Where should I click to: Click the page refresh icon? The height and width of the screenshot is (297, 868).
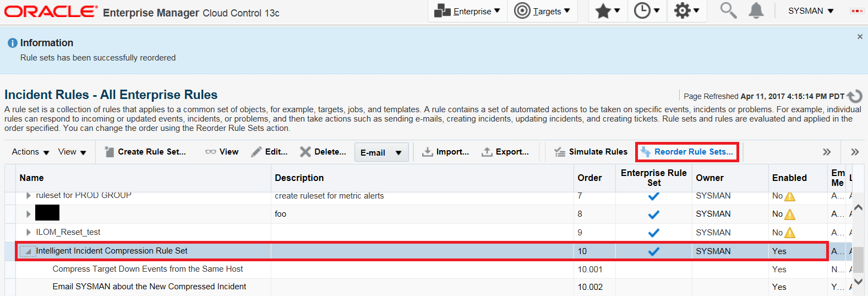tap(855, 96)
